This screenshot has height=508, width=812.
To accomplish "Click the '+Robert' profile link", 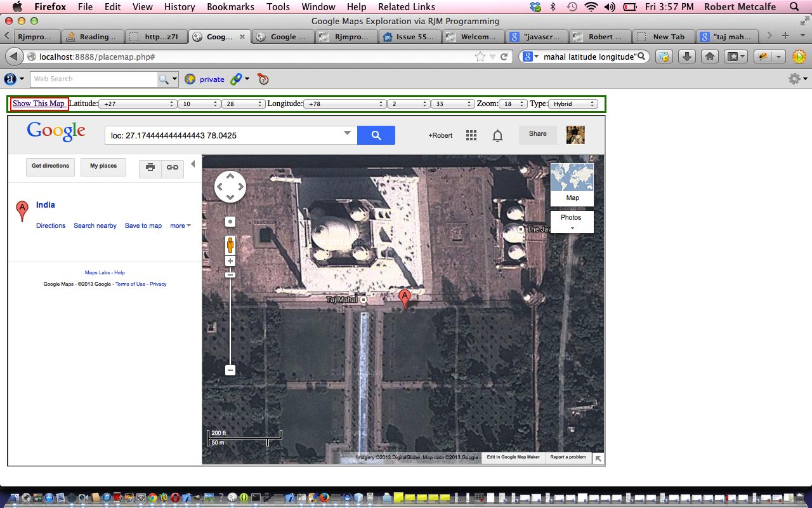I will coord(440,135).
